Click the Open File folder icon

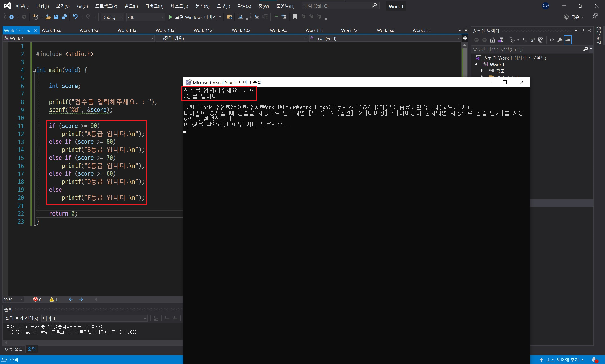[x=48, y=17]
